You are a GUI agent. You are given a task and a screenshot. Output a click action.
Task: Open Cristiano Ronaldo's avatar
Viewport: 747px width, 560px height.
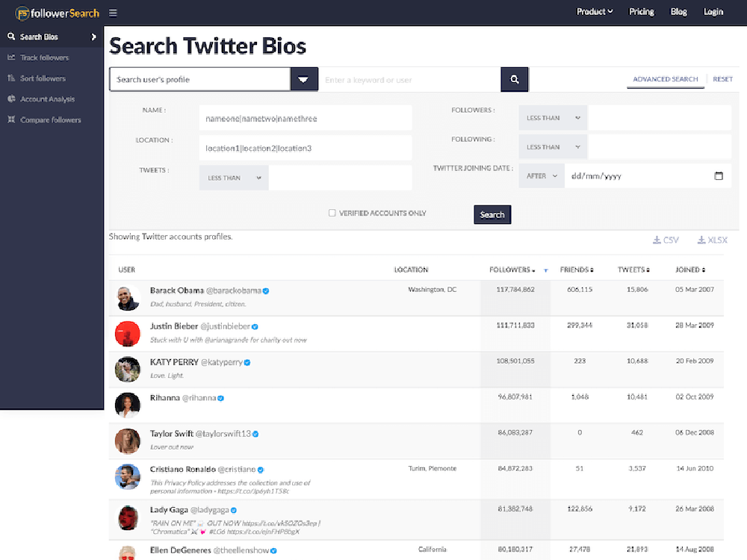[x=128, y=476]
